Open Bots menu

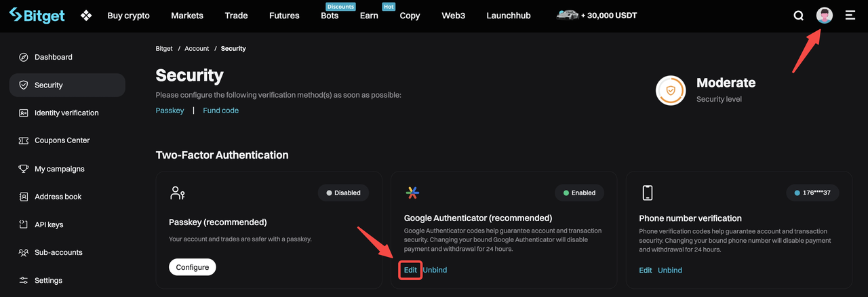coord(330,16)
